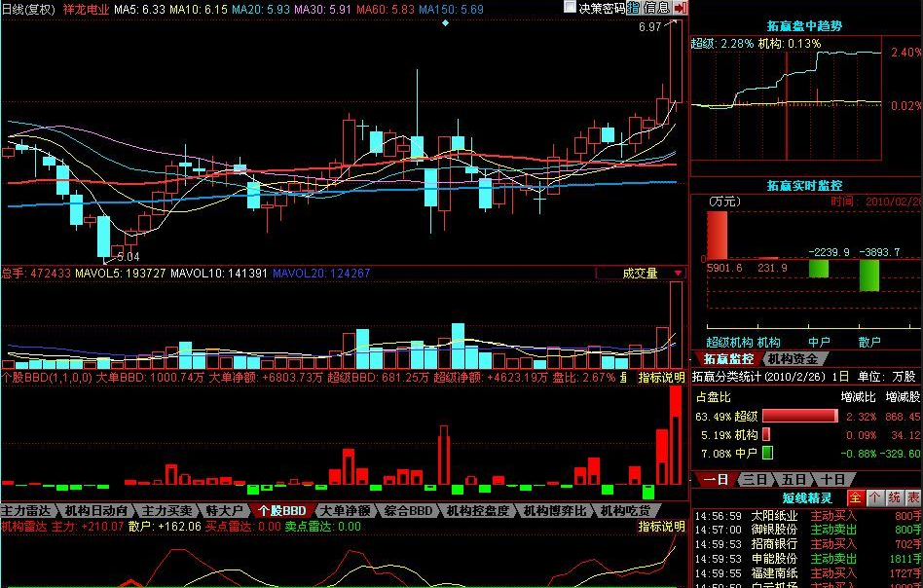The width and height of the screenshot is (923, 588).
Task: Click the red arrow beside 成交量
Action: 678,274
